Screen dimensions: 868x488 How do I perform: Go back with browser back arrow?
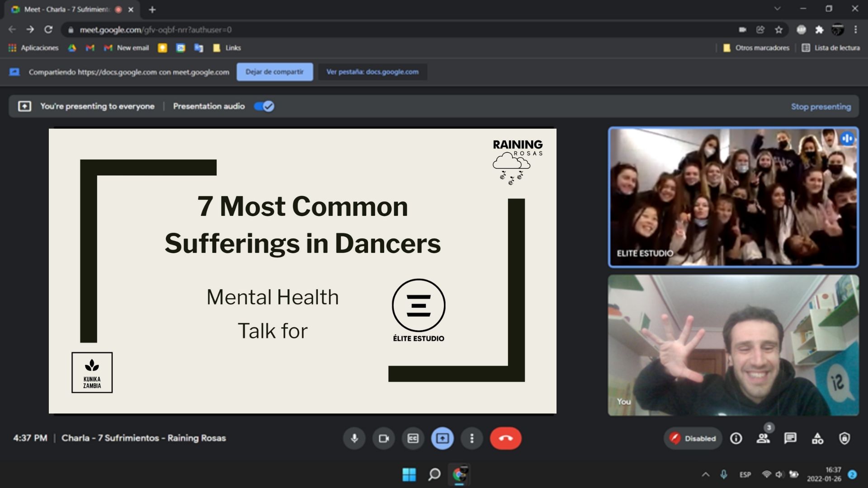coord(12,29)
